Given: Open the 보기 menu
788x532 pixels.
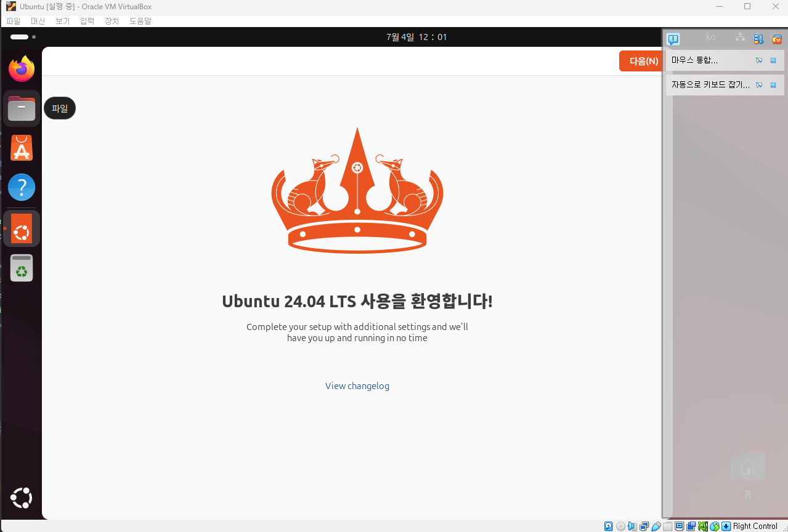Looking at the screenshot, I should (62, 21).
